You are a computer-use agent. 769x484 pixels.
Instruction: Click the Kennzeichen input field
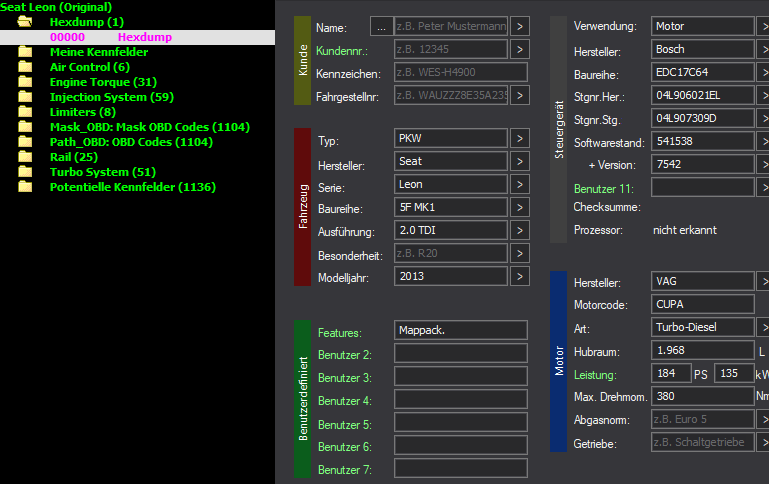tap(461, 72)
